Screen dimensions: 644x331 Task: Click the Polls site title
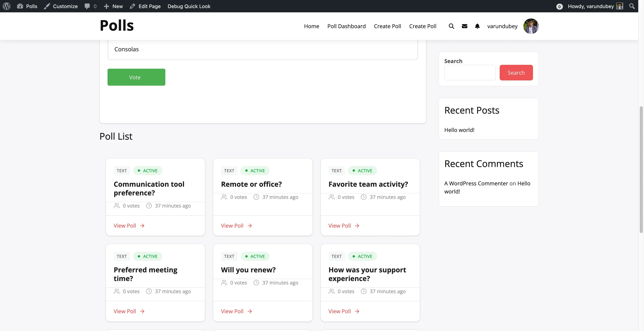117,25
